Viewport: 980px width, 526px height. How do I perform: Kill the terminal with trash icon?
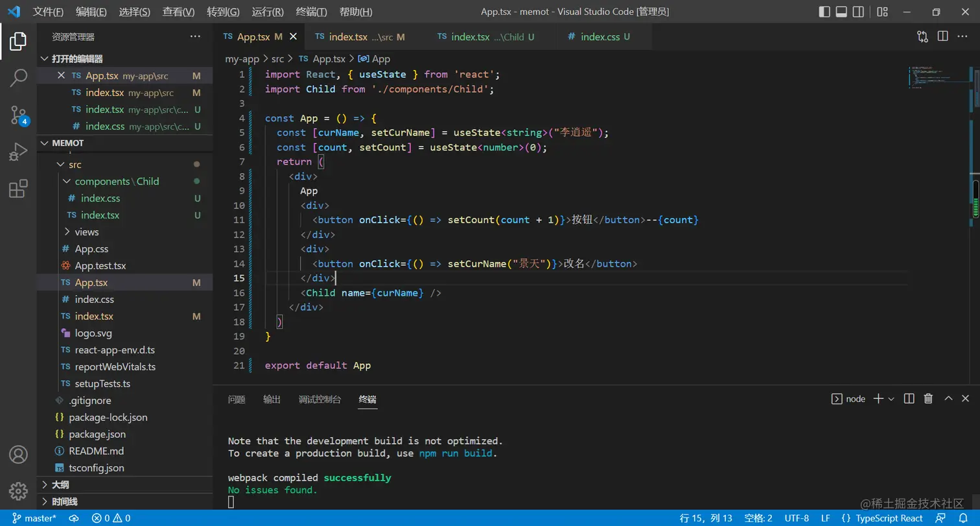click(x=928, y=399)
